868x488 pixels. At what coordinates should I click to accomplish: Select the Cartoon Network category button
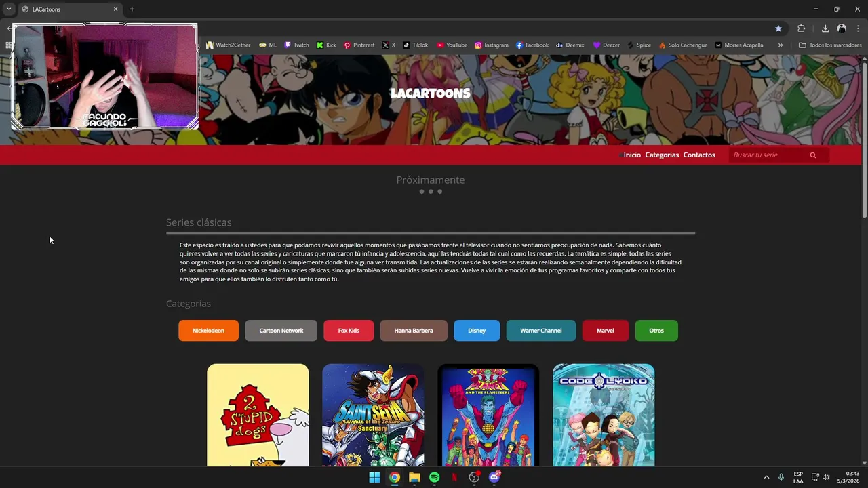(281, 331)
